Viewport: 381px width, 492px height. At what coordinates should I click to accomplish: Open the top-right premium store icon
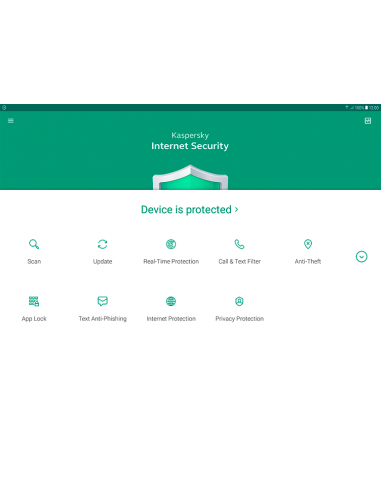[x=368, y=121]
